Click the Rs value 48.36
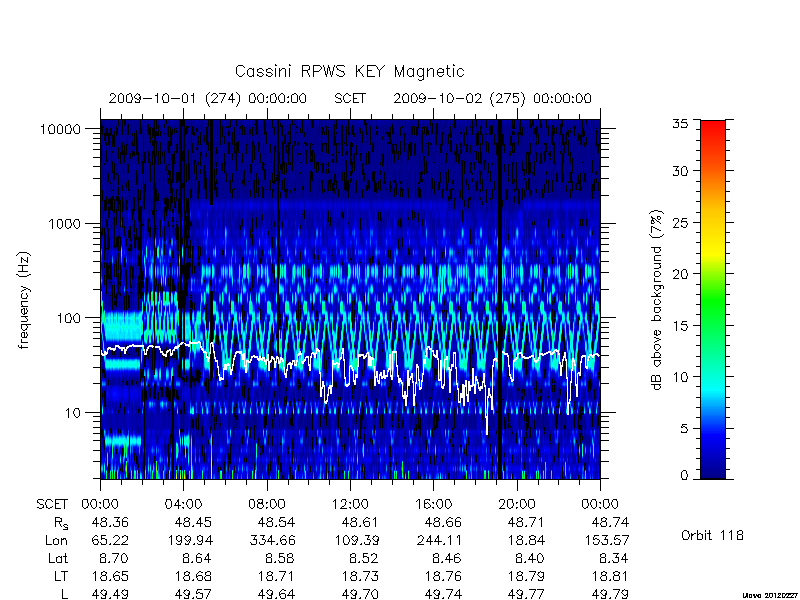This screenshot has height=600, width=800. tap(110, 522)
